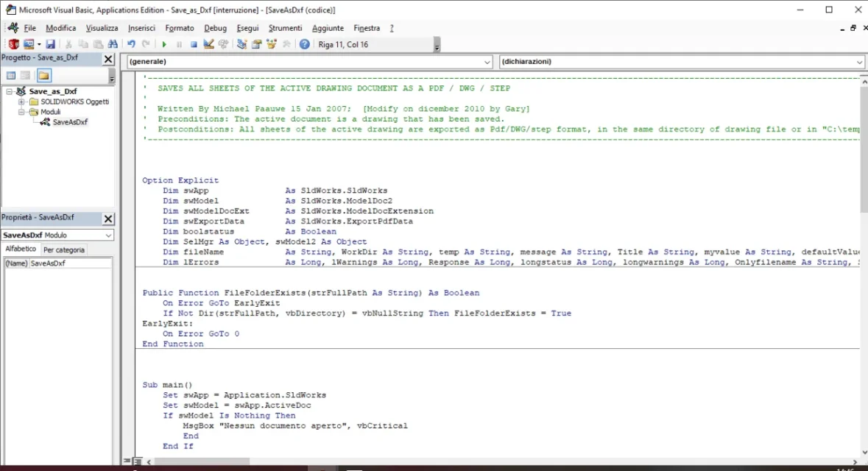Screen dimensions: 868x471
Task: Open the Strumenti menu
Action: (x=285, y=28)
